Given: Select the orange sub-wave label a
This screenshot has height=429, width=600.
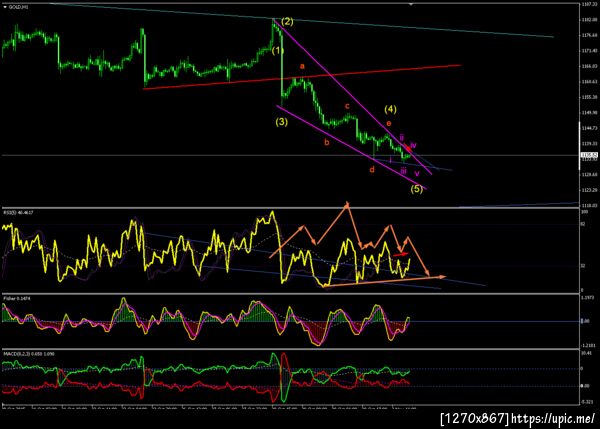Looking at the screenshot, I should (x=302, y=66).
